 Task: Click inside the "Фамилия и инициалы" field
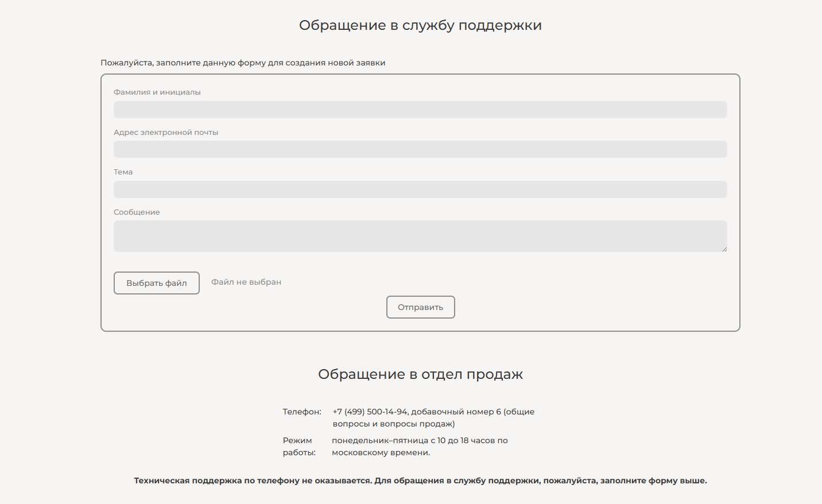(420, 109)
